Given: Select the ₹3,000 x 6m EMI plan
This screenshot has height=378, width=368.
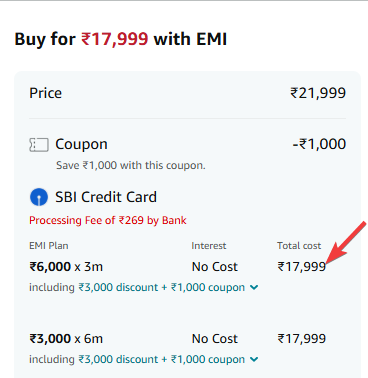Looking at the screenshot, I should (66, 339).
